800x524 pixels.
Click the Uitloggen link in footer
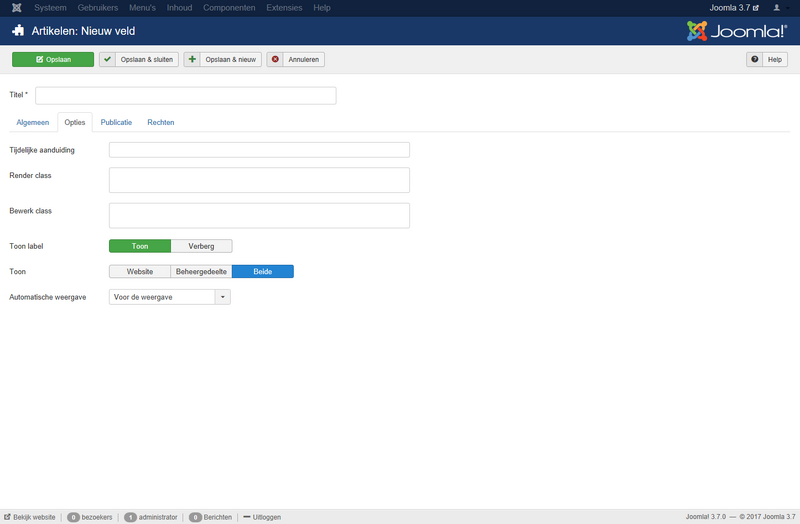(267, 517)
